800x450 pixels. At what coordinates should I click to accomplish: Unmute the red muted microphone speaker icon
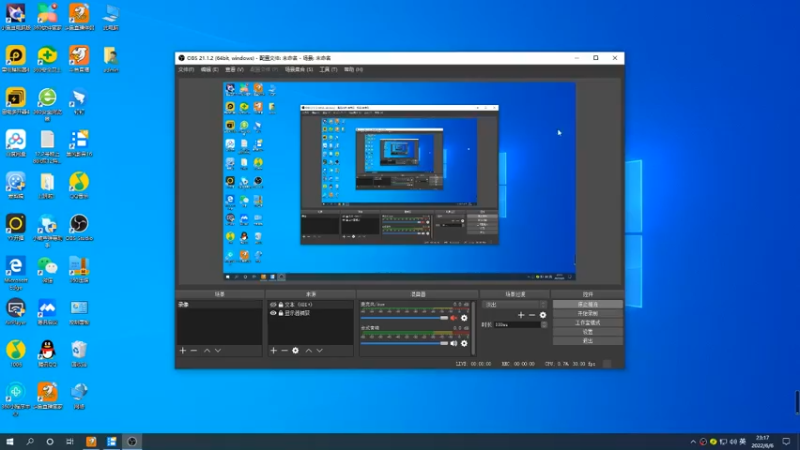coord(454,318)
